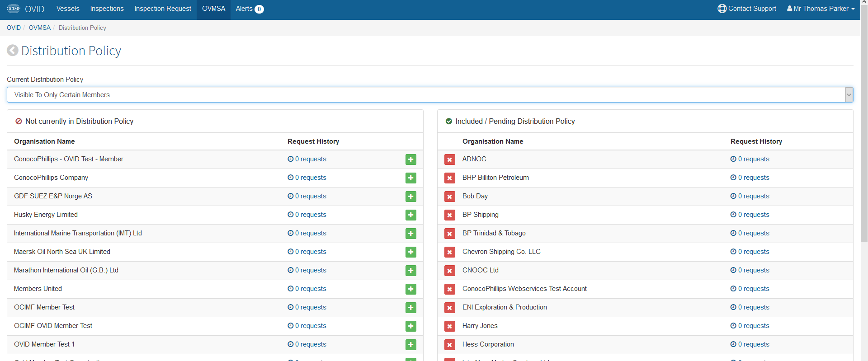Viewport: 868px width, 361px height.
Task: View request history for BP Shipping
Action: coord(750,215)
